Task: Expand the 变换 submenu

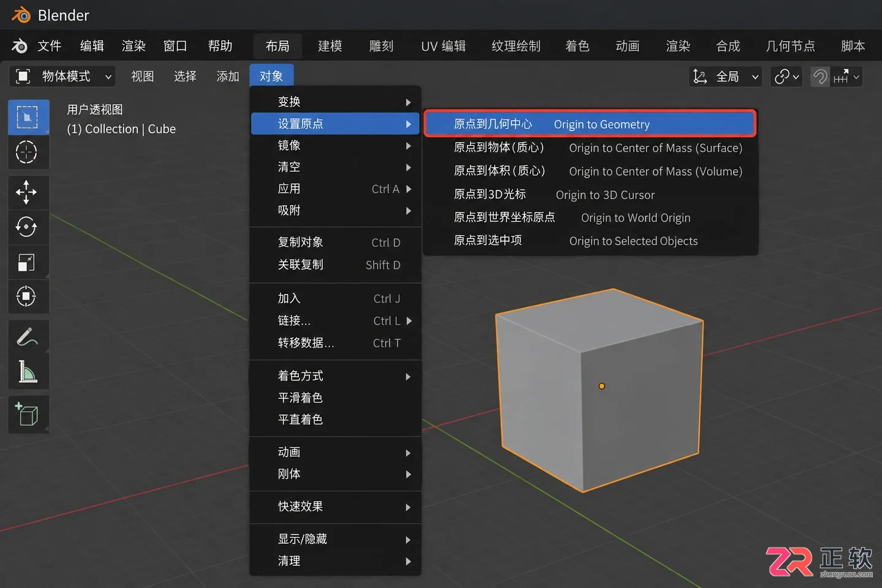Action: pyautogui.click(x=336, y=102)
